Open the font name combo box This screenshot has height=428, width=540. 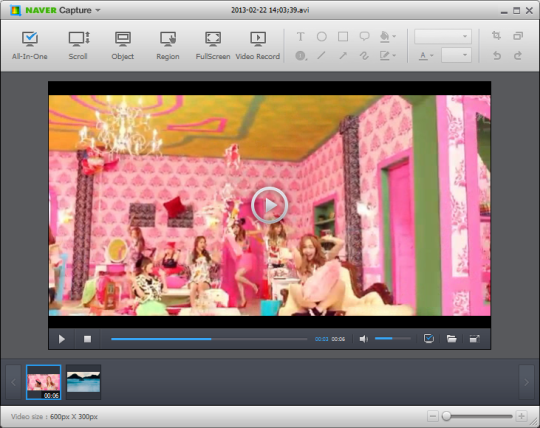pyautogui.click(x=443, y=36)
